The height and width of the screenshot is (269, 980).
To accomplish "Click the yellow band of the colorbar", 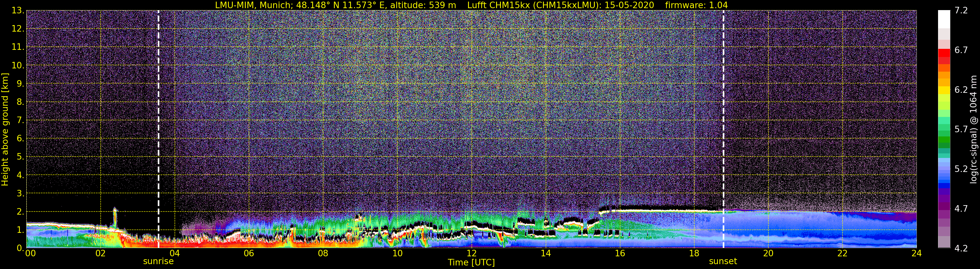I will 944,90.
